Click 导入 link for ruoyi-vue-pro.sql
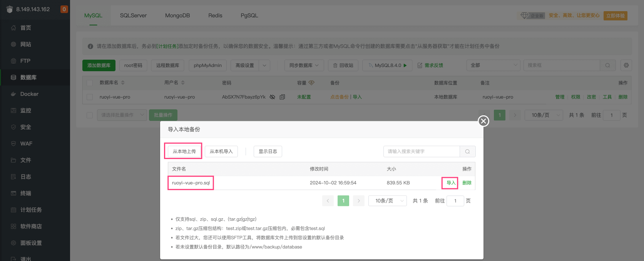The height and width of the screenshot is (261, 644). coord(451,183)
